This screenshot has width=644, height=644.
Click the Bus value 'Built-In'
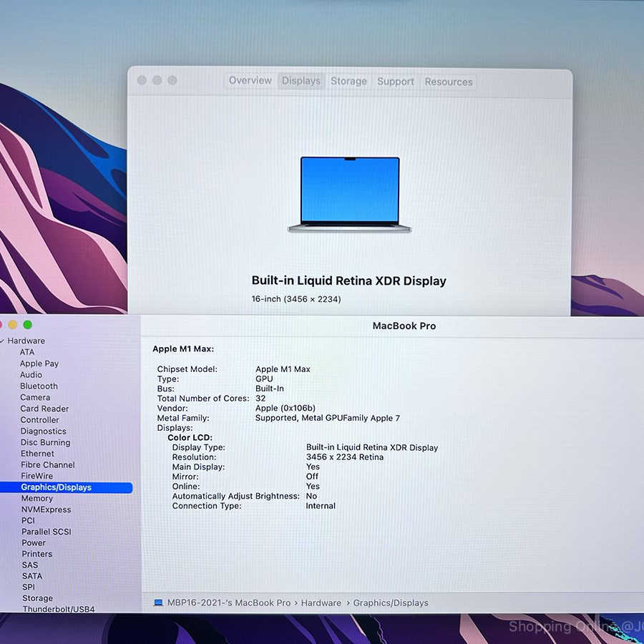270,389
